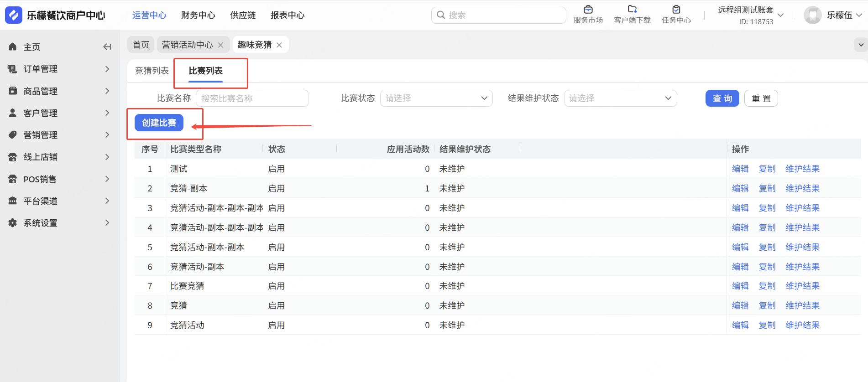Click the 乐檬餐饮商户中心 logo icon
Screen dimensions: 868x382
pyautogui.click(x=14, y=15)
